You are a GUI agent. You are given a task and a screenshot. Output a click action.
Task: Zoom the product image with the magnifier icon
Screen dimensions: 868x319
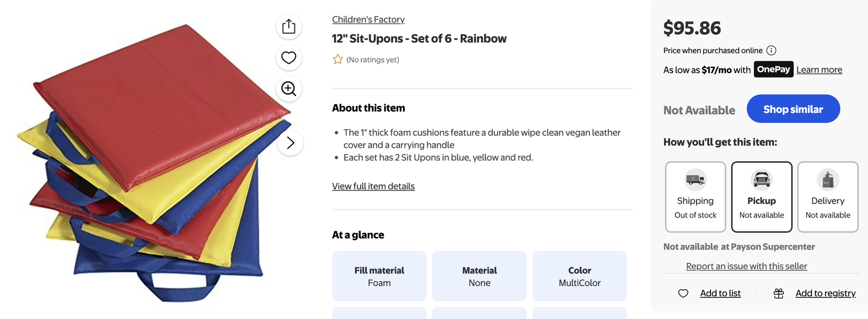[289, 88]
